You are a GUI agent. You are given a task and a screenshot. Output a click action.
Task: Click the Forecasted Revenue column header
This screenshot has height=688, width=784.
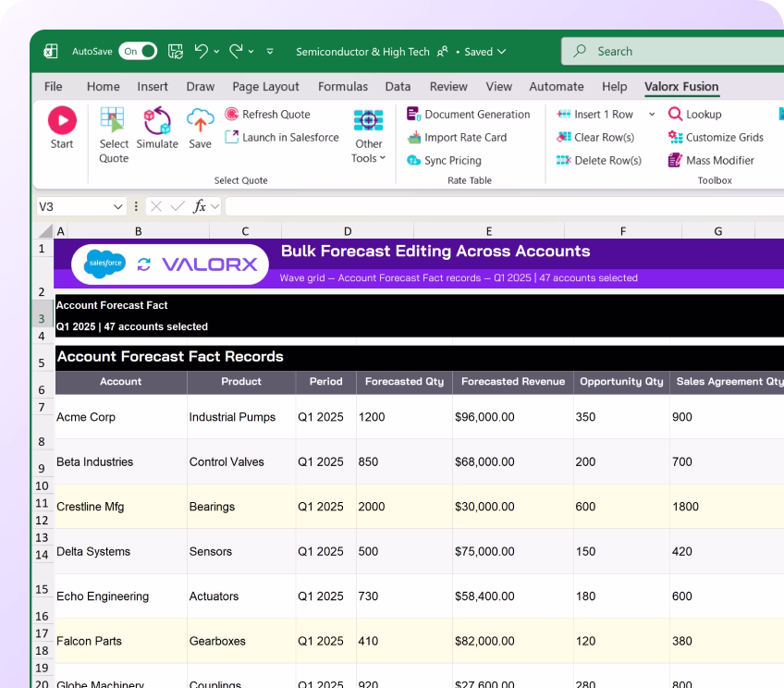(x=513, y=382)
